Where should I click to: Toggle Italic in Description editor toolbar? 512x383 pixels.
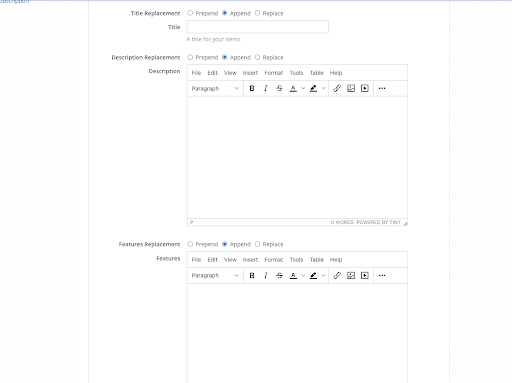click(x=266, y=88)
